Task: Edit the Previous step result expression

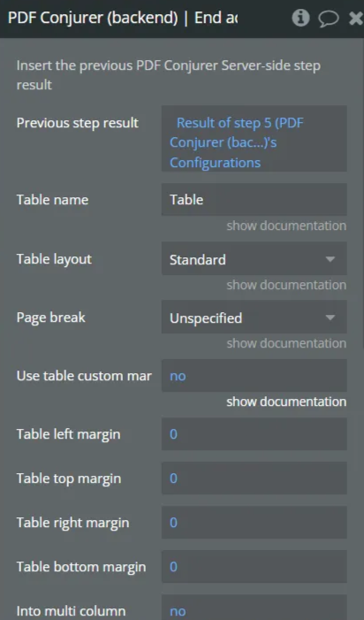Action: [254, 138]
